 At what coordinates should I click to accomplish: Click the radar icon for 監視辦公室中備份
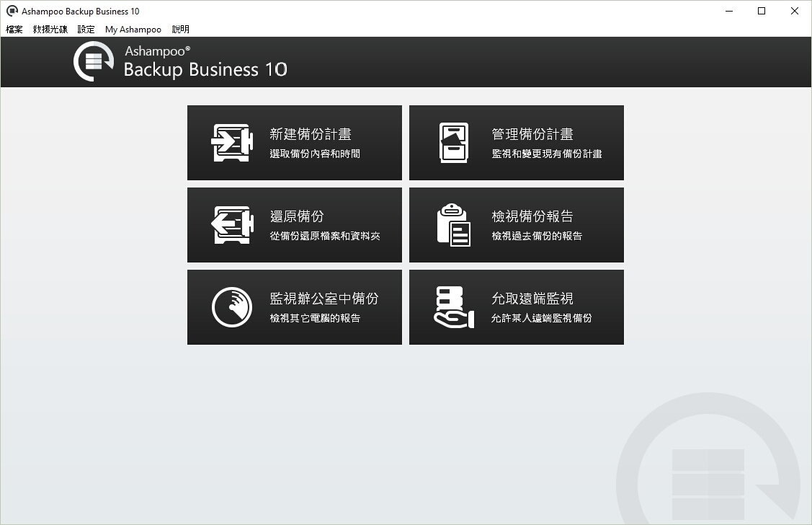[232, 306]
